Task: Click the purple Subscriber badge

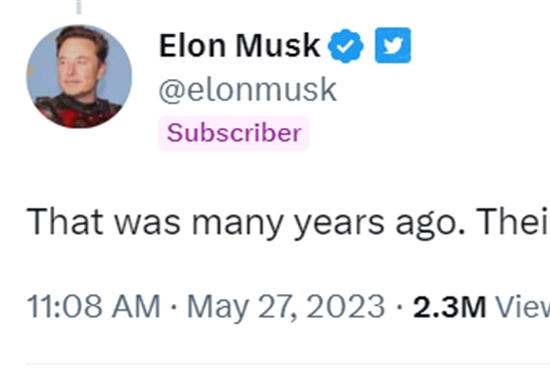Action: (234, 133)
